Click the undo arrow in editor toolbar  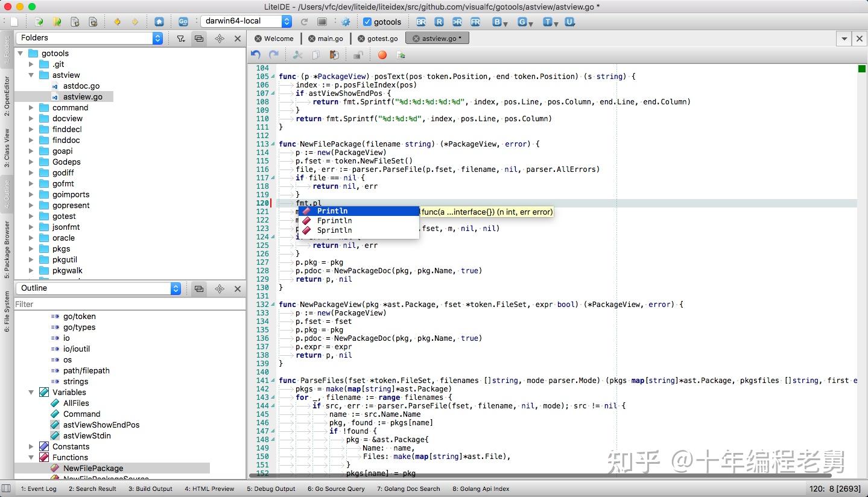point(256,55)
